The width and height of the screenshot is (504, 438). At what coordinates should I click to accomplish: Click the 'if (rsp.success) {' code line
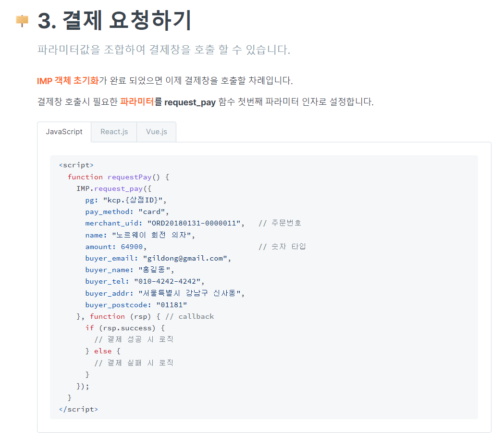coord(125,328)
